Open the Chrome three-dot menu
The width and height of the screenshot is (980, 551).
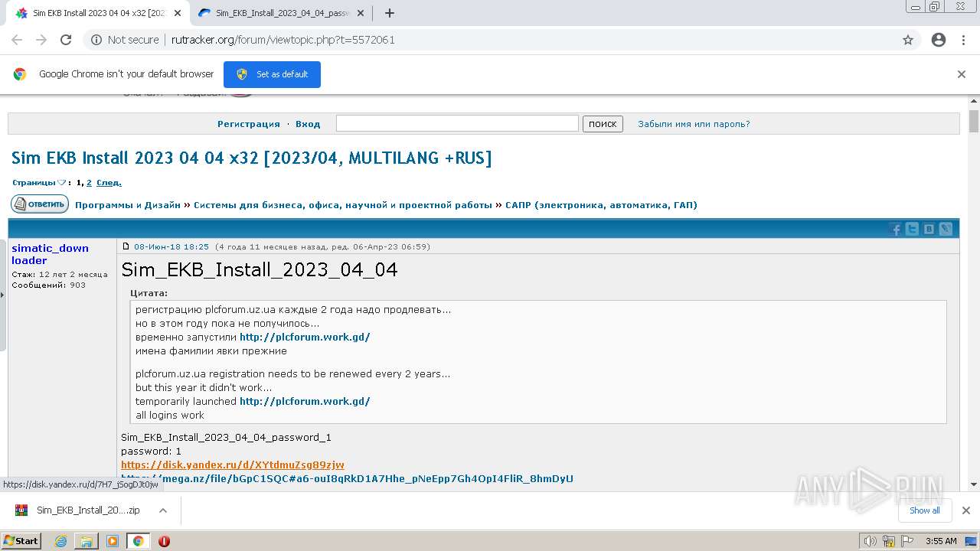click(963, 40)
